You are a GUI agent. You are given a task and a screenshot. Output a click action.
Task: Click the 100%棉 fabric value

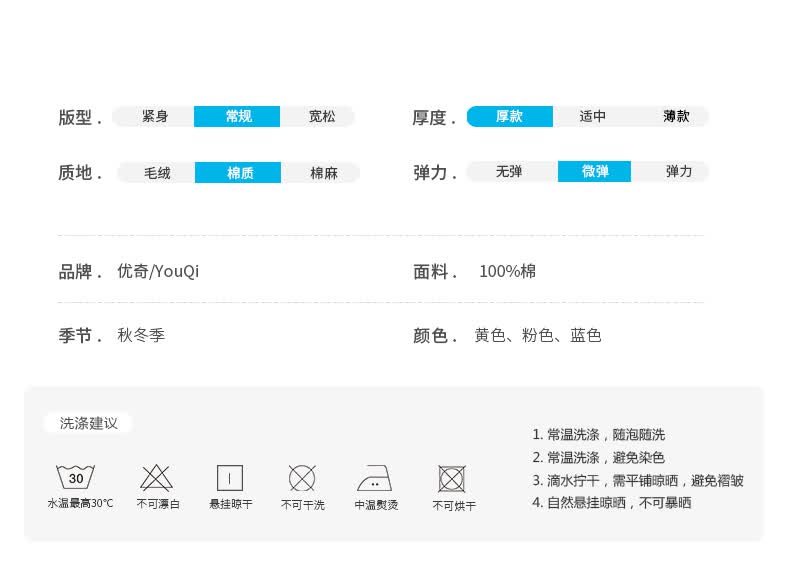pos(507,271)
